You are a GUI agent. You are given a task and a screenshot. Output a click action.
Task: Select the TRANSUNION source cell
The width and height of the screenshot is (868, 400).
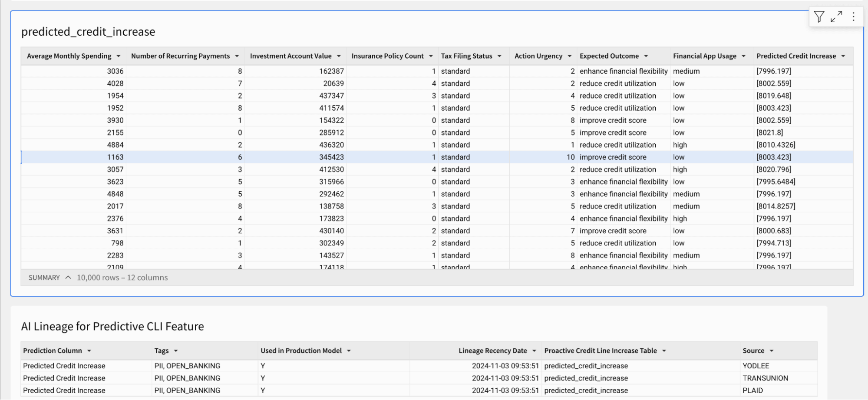click(x=765, y=378)
